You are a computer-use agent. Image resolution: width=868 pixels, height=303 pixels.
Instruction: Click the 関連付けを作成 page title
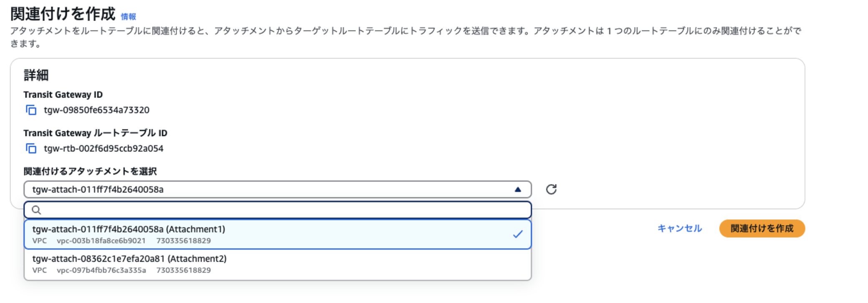tap(63, 14)
